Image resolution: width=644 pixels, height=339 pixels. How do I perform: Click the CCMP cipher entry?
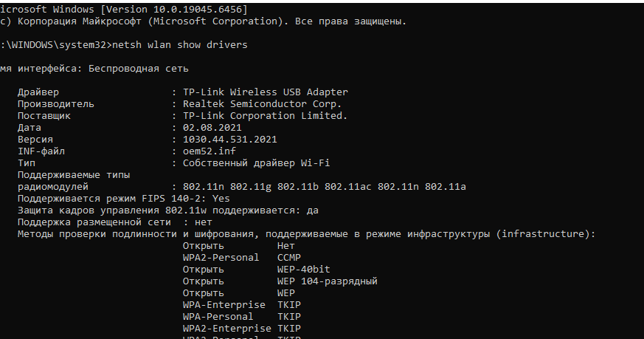[x=289, y=258]
